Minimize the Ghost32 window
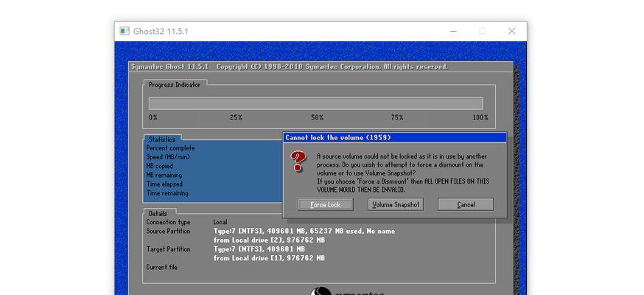The width and height of the screenshot is (644, 295). pyautogui.click(x=453, y=31)
